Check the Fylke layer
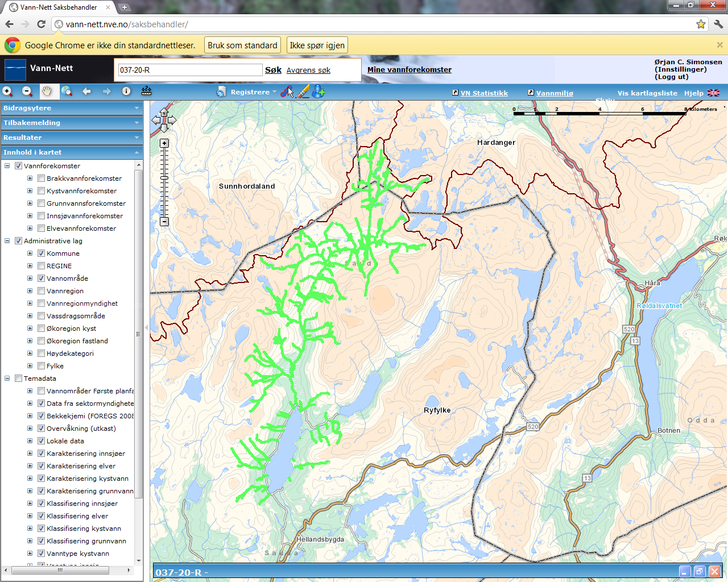Viewport: 728px width, 582px height. point(41,366)
